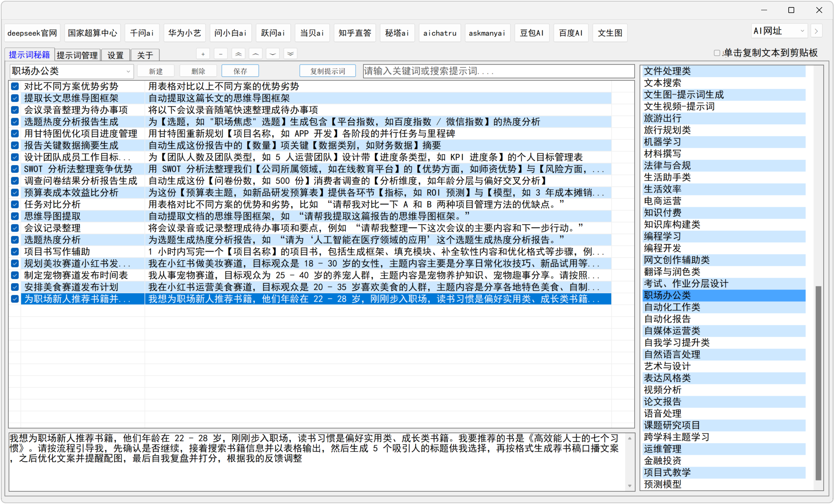
Task: Select 自动化工作类 category
Action: point(724,307)
